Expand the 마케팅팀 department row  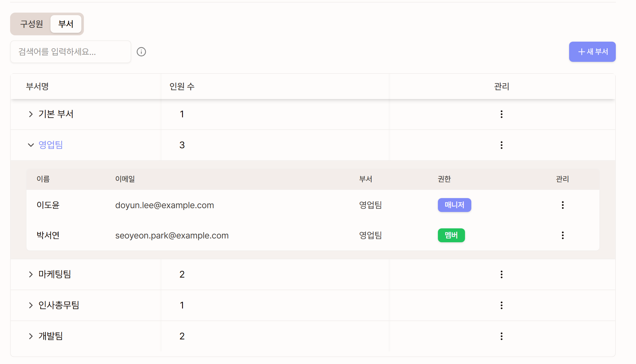[x=31, y=274]
